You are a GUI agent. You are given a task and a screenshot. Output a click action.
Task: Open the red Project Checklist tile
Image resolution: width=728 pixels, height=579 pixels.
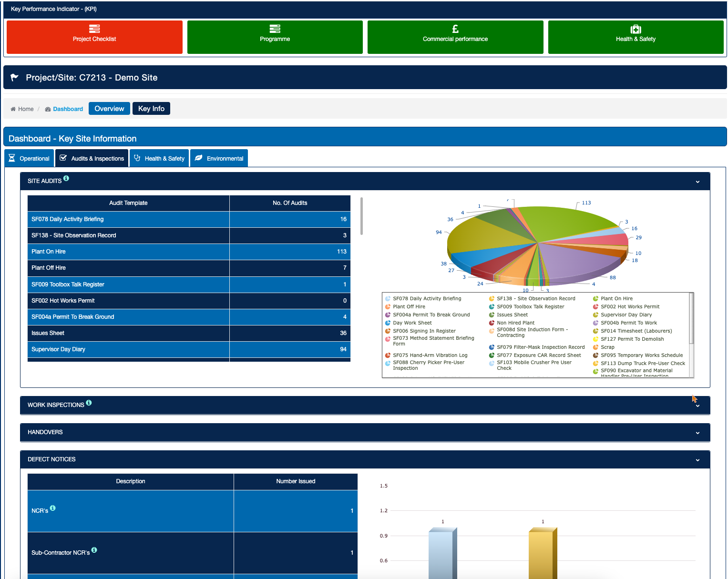[94, 37]
